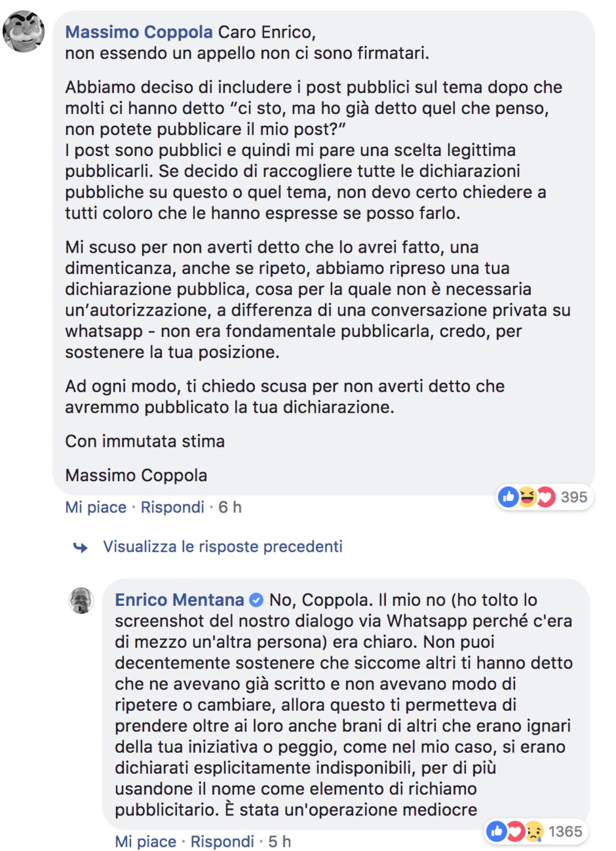Toggle Mi piace on Enrico Mentana's reply
The height and width of the screenshot is (851, 616).
pos(146,841)
